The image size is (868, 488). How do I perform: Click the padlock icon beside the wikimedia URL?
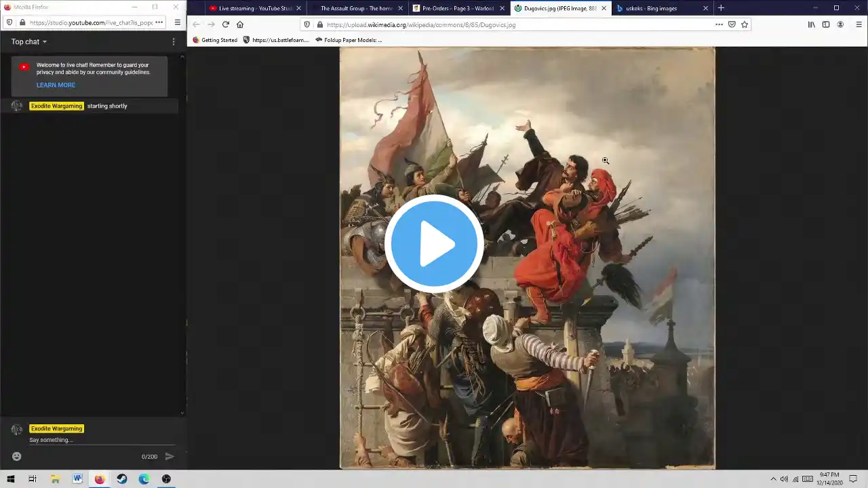(x=319, y=24)
